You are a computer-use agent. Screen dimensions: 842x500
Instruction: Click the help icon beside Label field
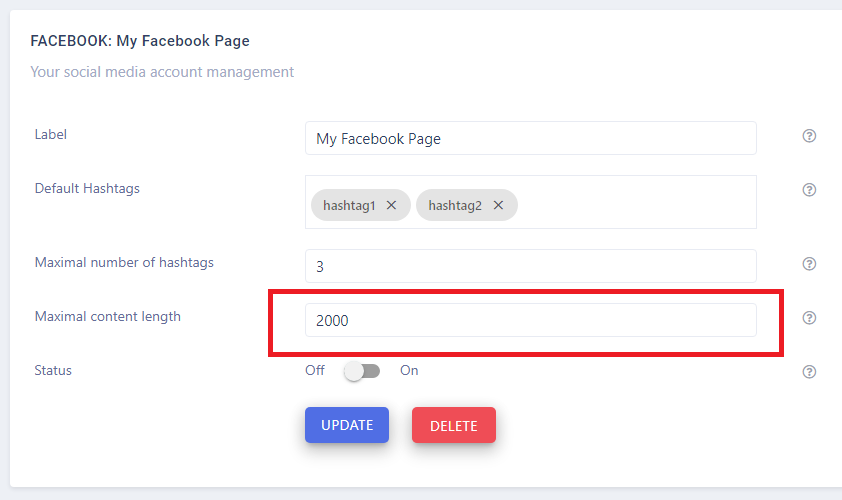[809, 136]
